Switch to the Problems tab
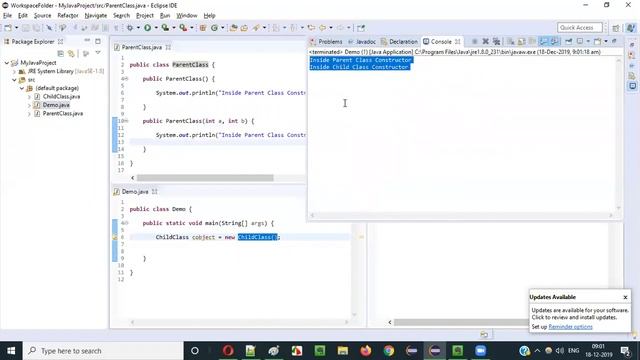Viewport: 640px width, 360px height. click(326, 42)
